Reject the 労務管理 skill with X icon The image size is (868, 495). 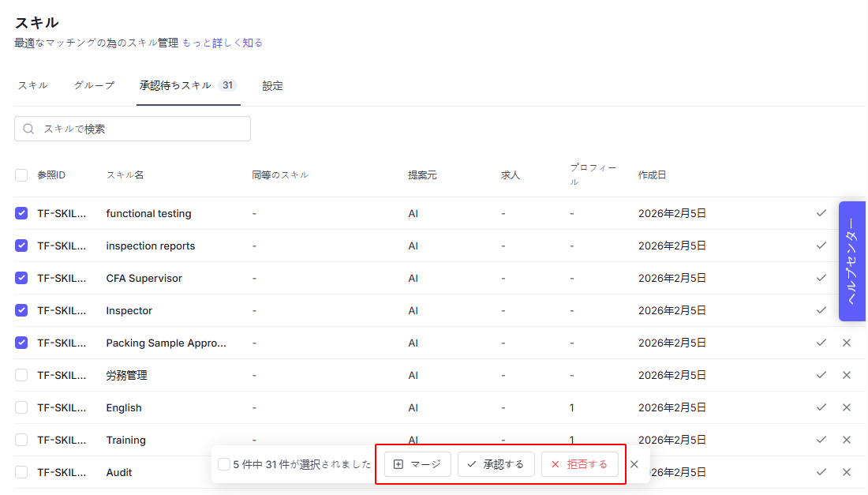[847, 375]
